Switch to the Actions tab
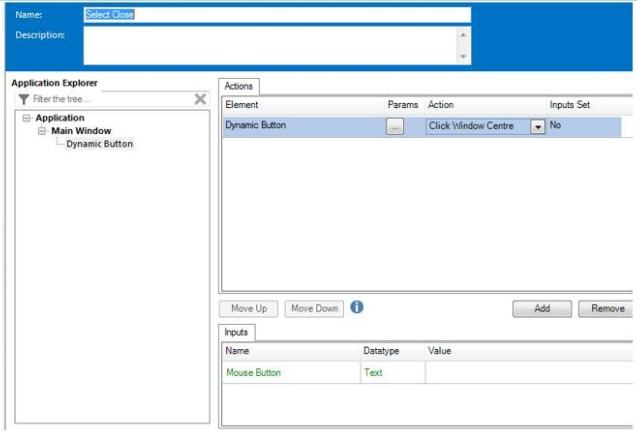This screenshot has width=637, height=432. pyautogui.click(x=239, y=87)
